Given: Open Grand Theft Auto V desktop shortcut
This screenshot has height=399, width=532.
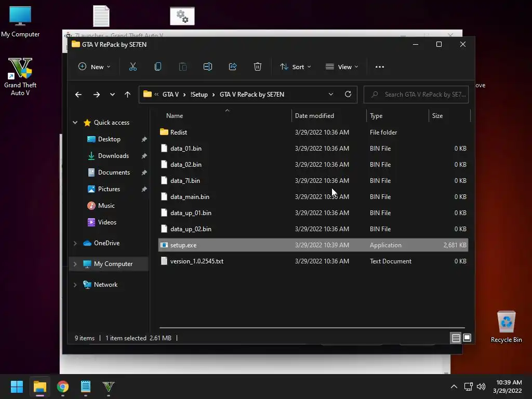Looking at the screenshot, I should [x=20, y=77].
